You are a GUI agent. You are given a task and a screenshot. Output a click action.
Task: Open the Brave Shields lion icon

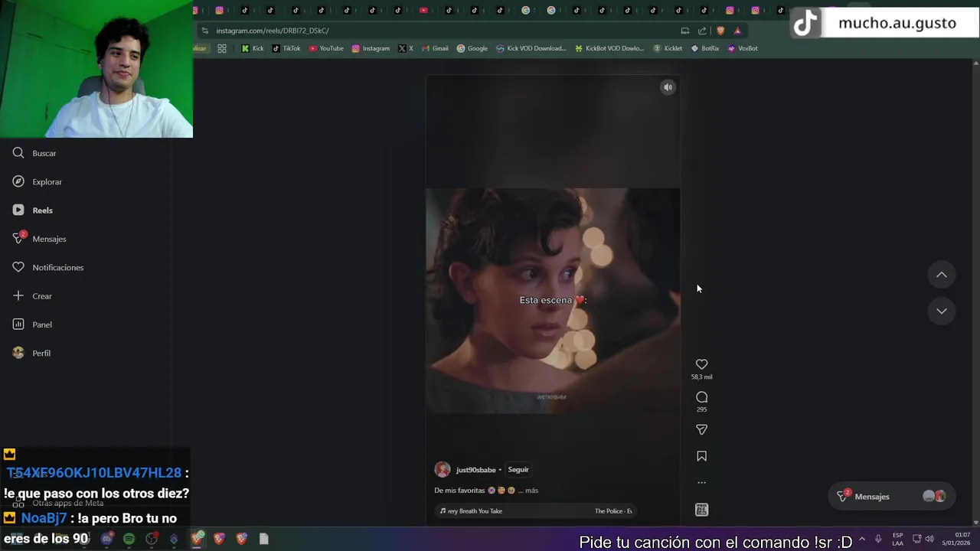pyautogui.click(x=720, y=31)
